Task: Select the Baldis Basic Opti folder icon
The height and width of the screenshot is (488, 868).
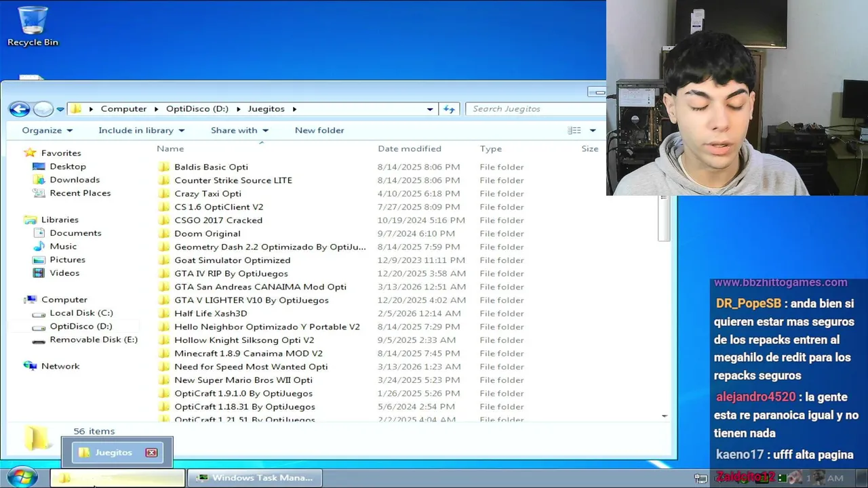Action: (164, 167)
